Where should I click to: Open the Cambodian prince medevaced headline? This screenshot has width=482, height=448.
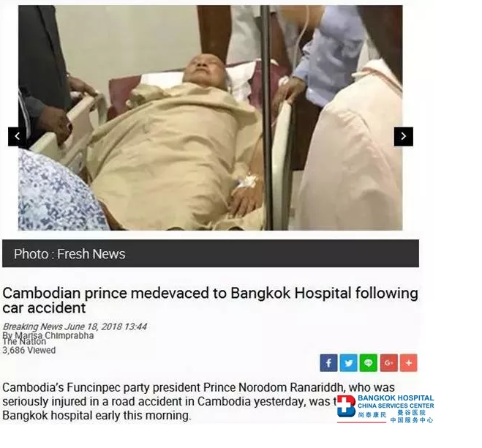pyautogui.click(x=210, y=300)
